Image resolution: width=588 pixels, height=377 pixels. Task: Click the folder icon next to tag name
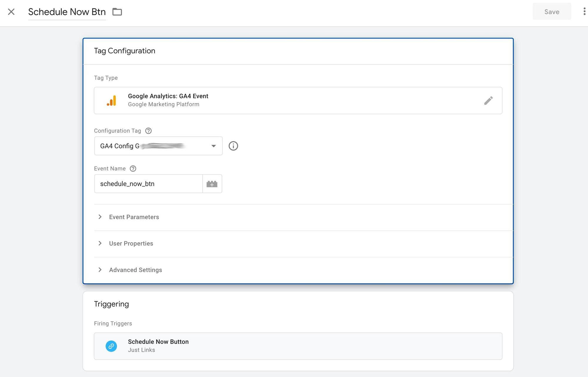coord(117,12)
